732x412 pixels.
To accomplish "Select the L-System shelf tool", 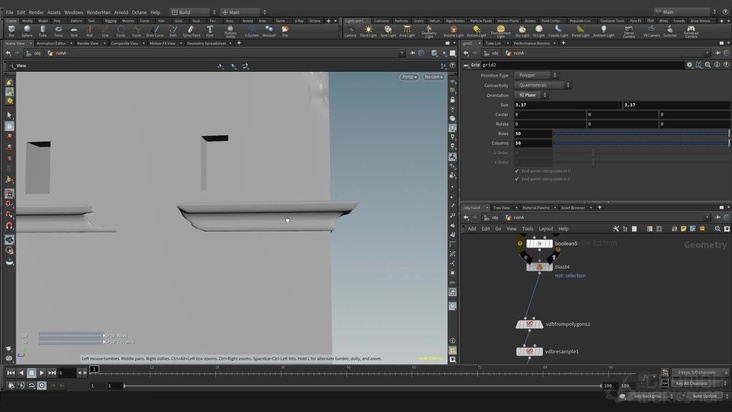I will [x=252, y=31].
